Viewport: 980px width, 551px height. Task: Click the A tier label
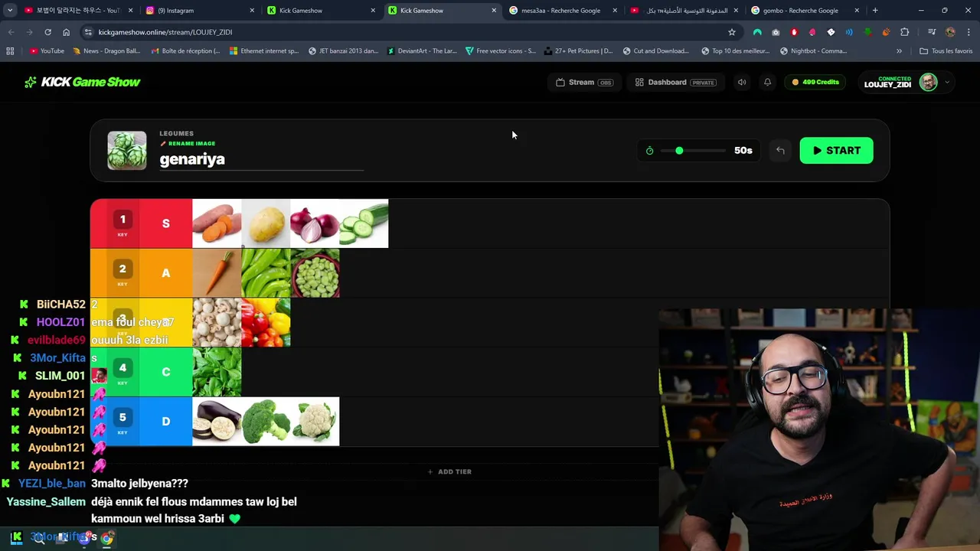click(x=165, y=273)
